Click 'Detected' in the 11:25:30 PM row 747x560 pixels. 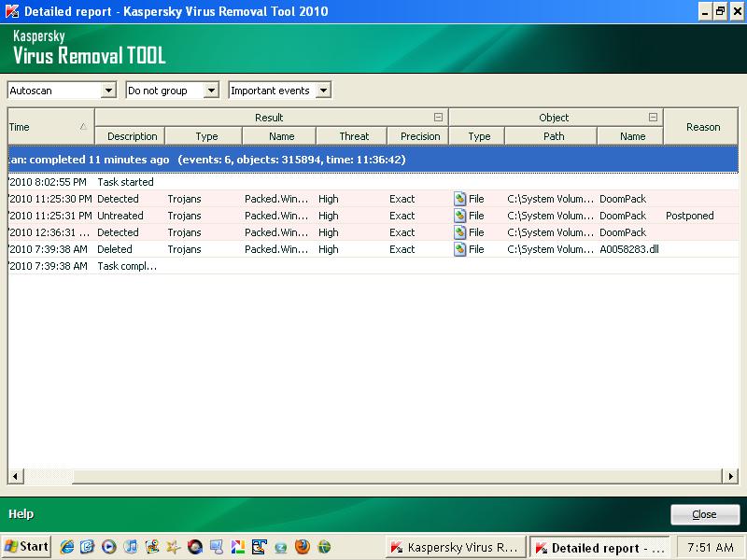point(118,199)
